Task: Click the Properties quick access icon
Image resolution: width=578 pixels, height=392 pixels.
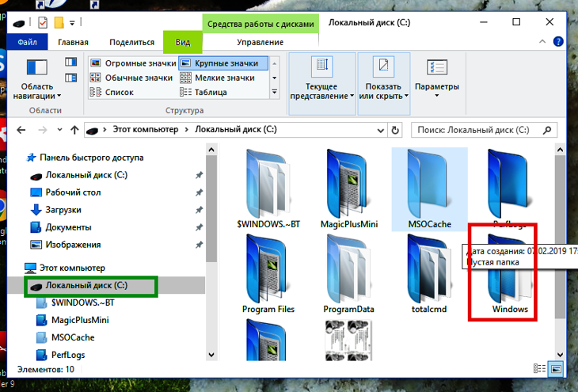Action: 43,23
